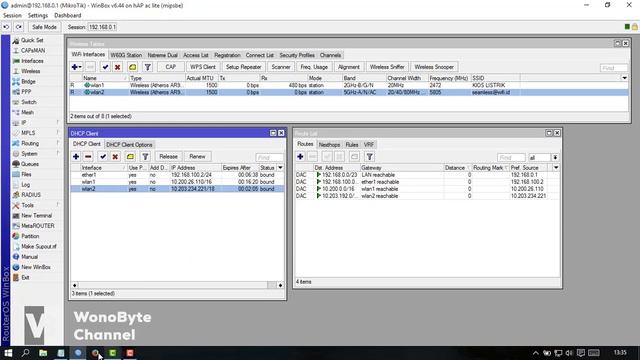The height and width of the screenshot is (360, 640).
Task: Open Files in sidebar
Action: [26, 174]
